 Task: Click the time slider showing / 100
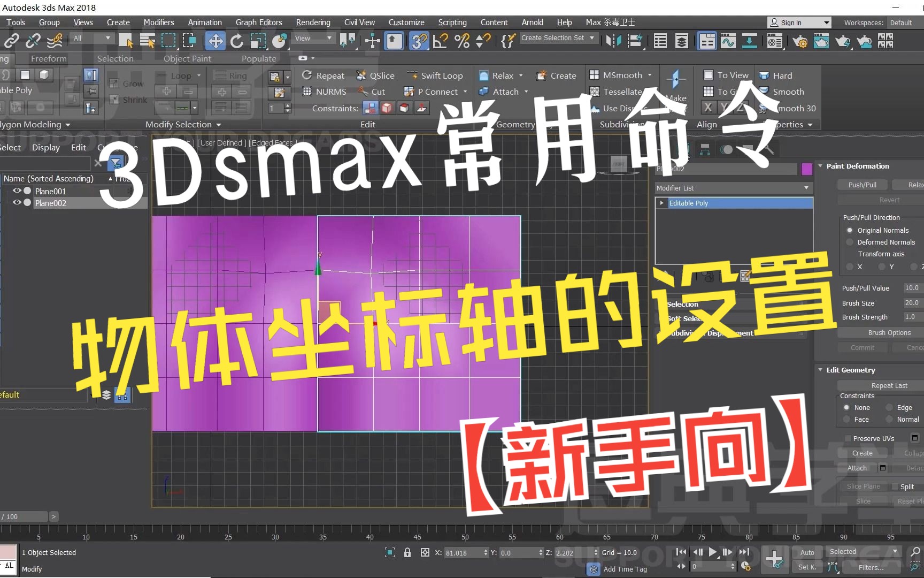[x=24, y=516]
